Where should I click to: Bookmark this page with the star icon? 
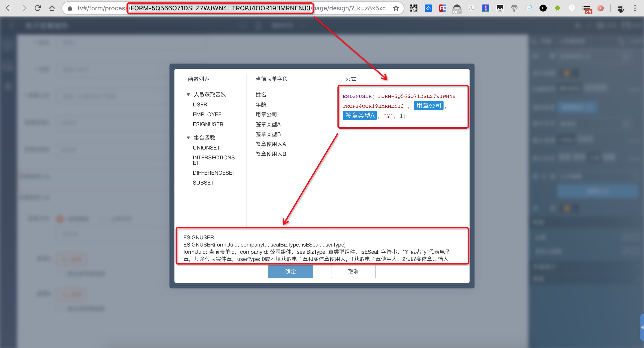396,8
